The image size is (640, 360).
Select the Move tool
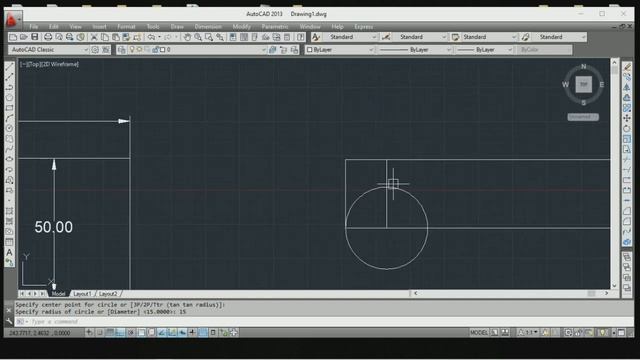point(627,118)
